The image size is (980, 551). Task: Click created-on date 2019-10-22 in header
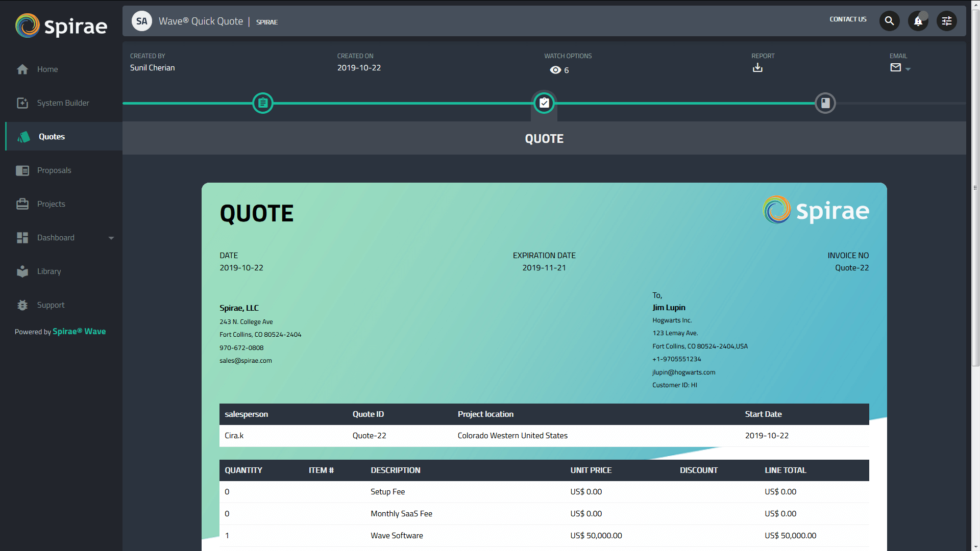tap(359, 68)
